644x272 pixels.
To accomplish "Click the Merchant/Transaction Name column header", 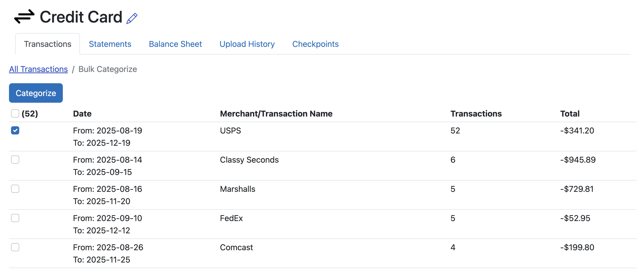I will click(276, 114).
